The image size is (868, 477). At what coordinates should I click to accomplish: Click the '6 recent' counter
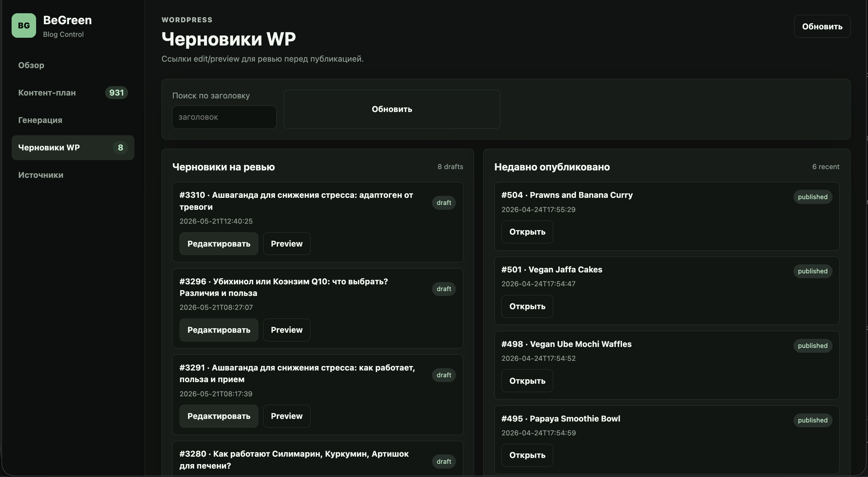tap(825, 167)
